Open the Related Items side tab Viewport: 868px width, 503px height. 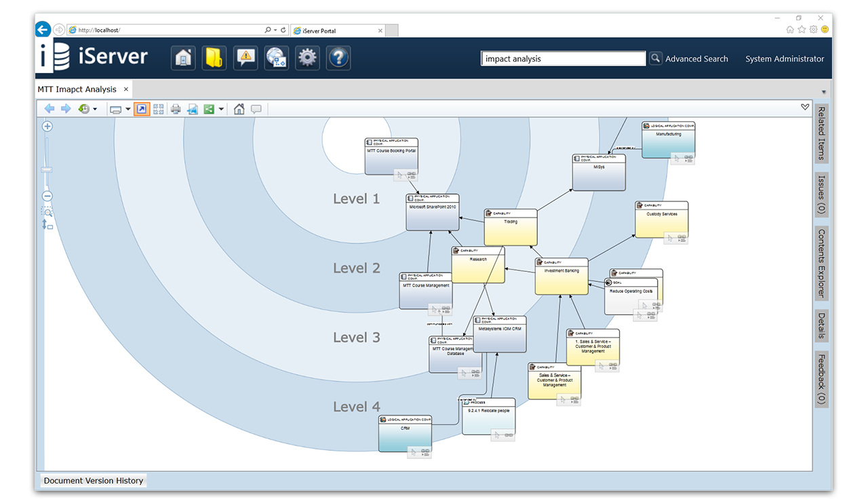(x=821, y=134)
